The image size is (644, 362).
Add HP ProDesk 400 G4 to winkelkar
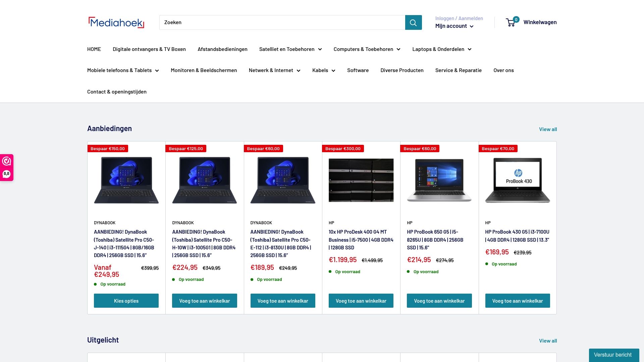(361, 301)
